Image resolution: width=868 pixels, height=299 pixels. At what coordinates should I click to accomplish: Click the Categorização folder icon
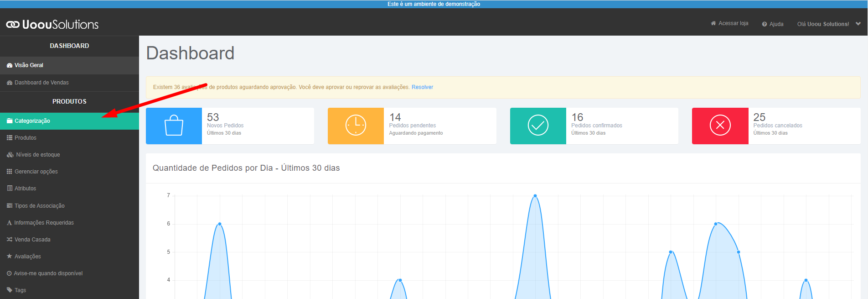coord(10,121)
